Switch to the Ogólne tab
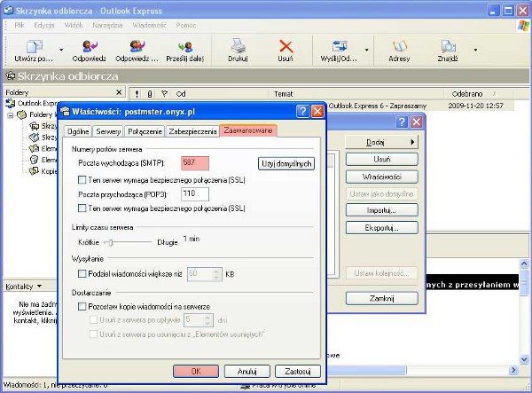The image size is (532, 393). [78, 131]
